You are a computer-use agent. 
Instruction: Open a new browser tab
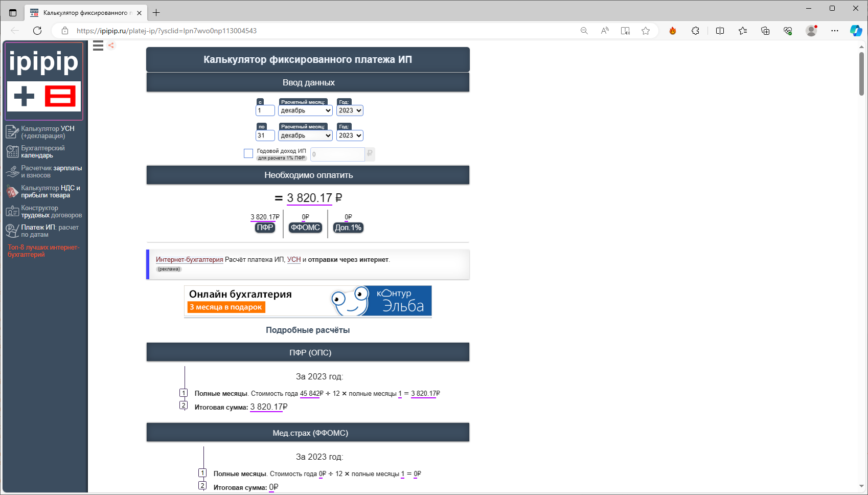click(x=156, y=13)
